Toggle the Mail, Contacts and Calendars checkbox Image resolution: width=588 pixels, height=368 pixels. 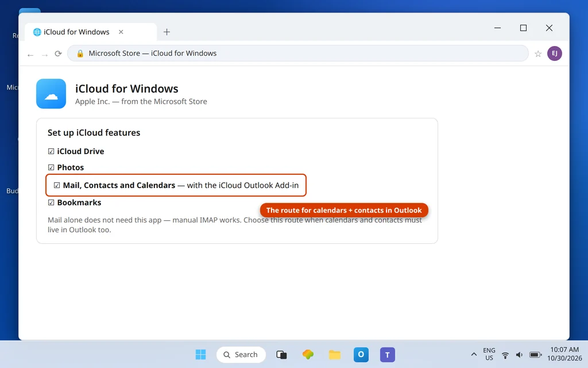(57, 185)
